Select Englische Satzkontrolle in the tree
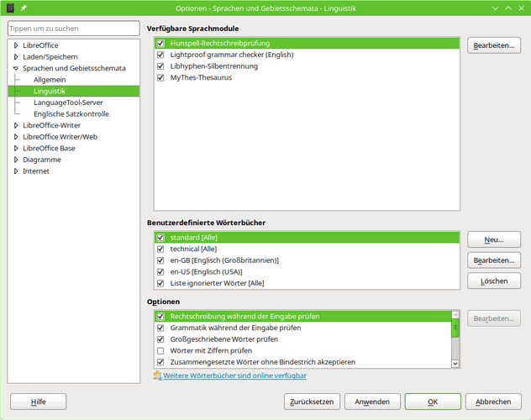Screen dimensions: 531x420 coord(71,114)
